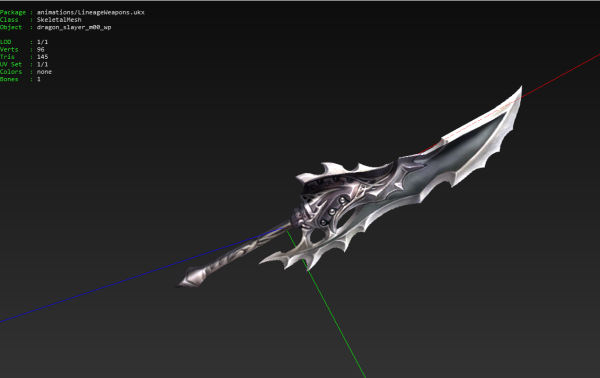Click the LOD value 1/1

tap(42, 42)
